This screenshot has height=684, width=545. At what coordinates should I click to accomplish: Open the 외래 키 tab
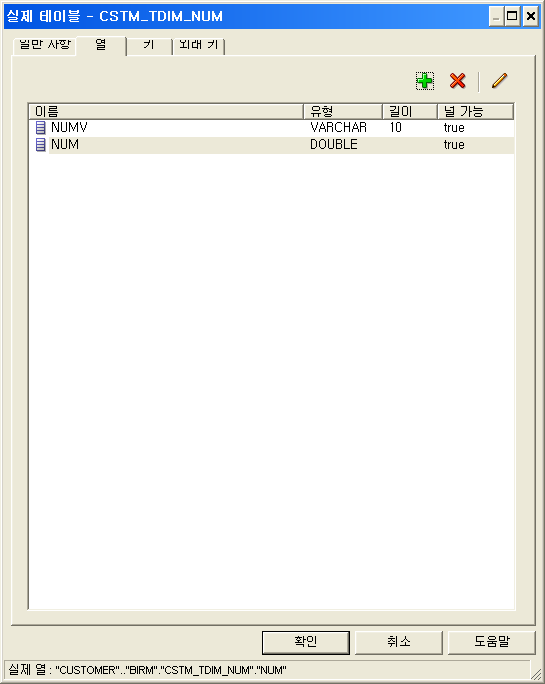(x=199, y=45)
